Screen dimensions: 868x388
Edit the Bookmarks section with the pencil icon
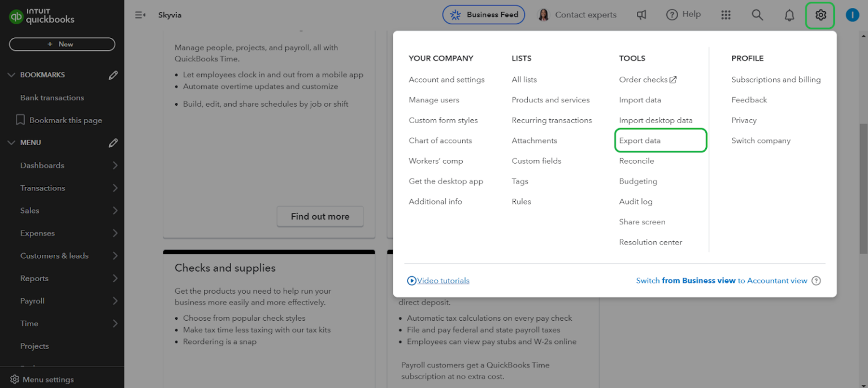point(112,74)
